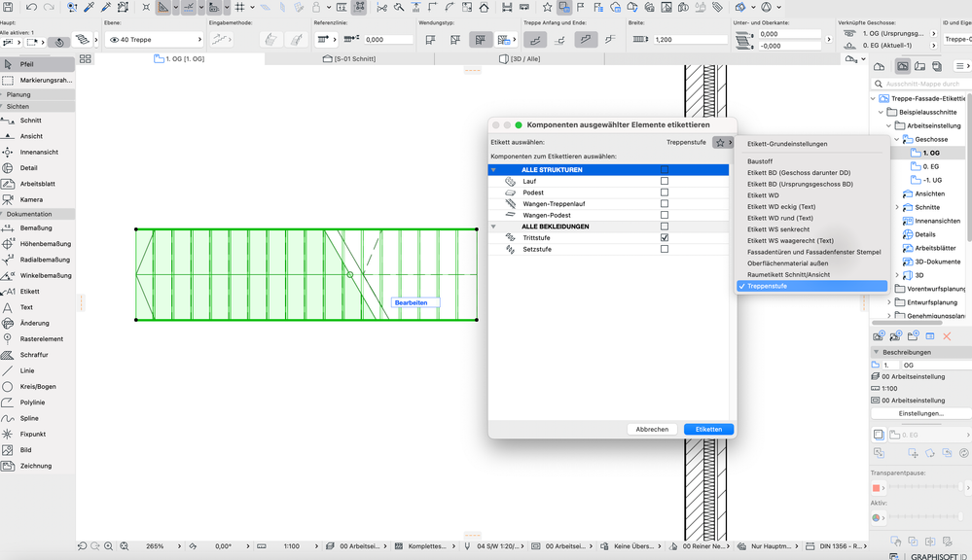The height and width of the screenshot is (560, 972).
Task: Select the Markierungsrahmen tool
Action: (x=45, y=81)
